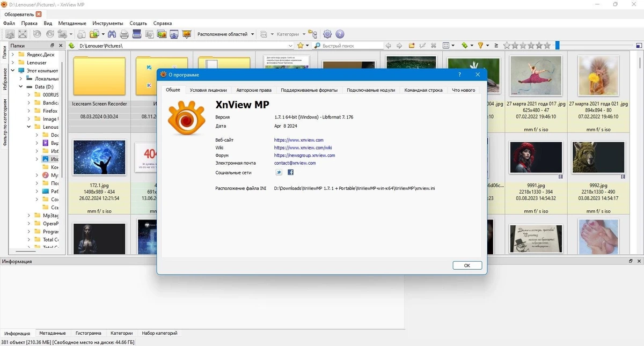
Task: Expand the Mp3tag folder node
Action: click(30, 215)
